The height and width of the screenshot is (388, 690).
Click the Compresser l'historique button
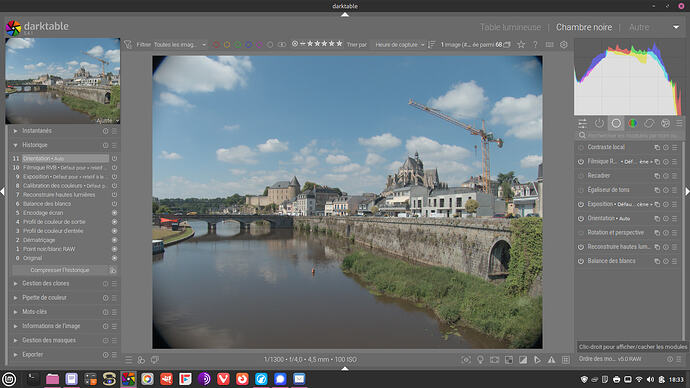[x=60, y=270]
